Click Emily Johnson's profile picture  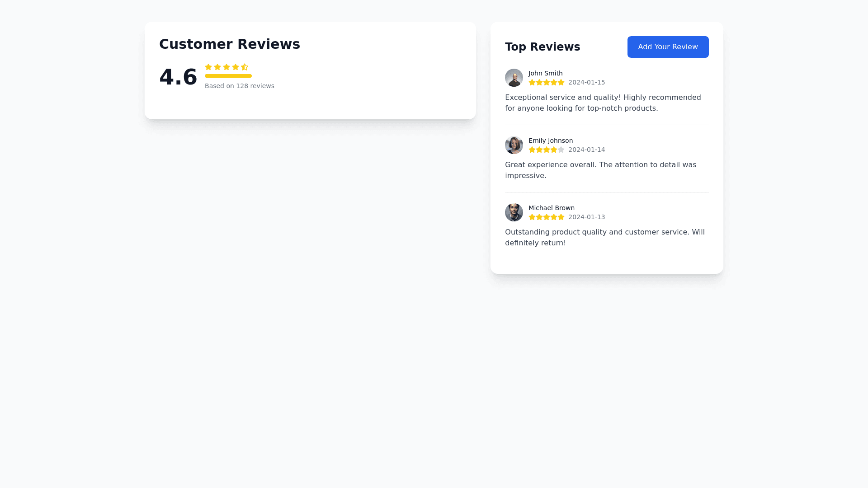coord(514,145)
